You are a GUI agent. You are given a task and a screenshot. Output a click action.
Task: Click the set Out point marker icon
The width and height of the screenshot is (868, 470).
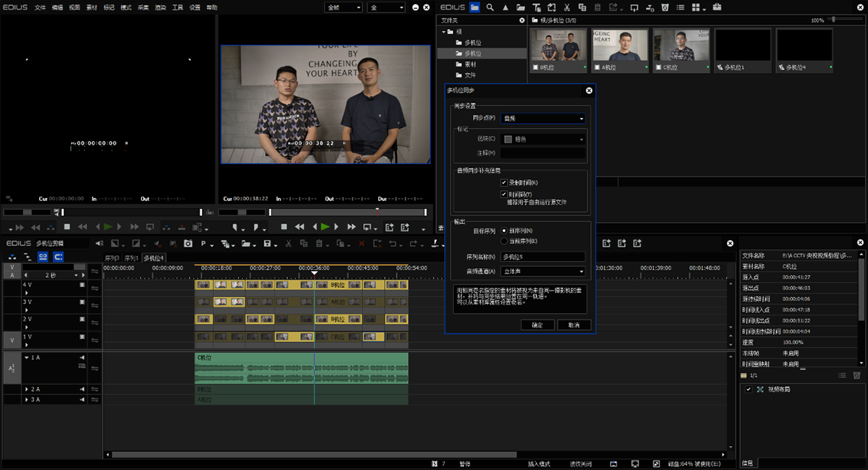[x=255, y=226]
